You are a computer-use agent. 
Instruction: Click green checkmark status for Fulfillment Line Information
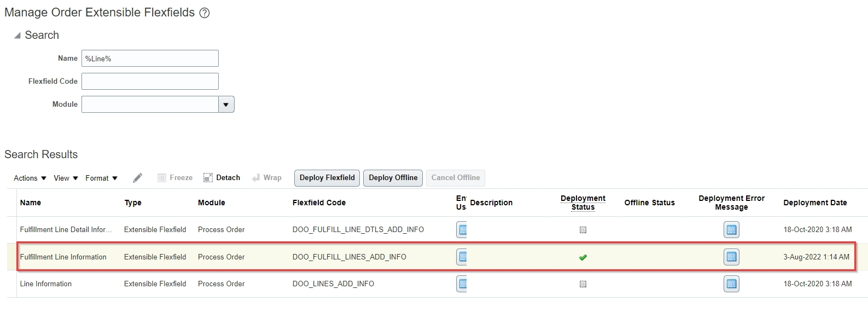tap(583, 257)
